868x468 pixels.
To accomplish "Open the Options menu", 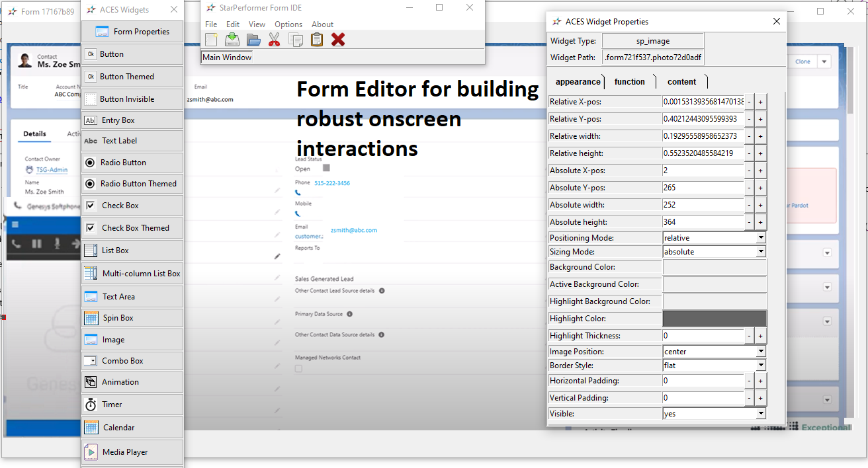I will click(288, 24).
